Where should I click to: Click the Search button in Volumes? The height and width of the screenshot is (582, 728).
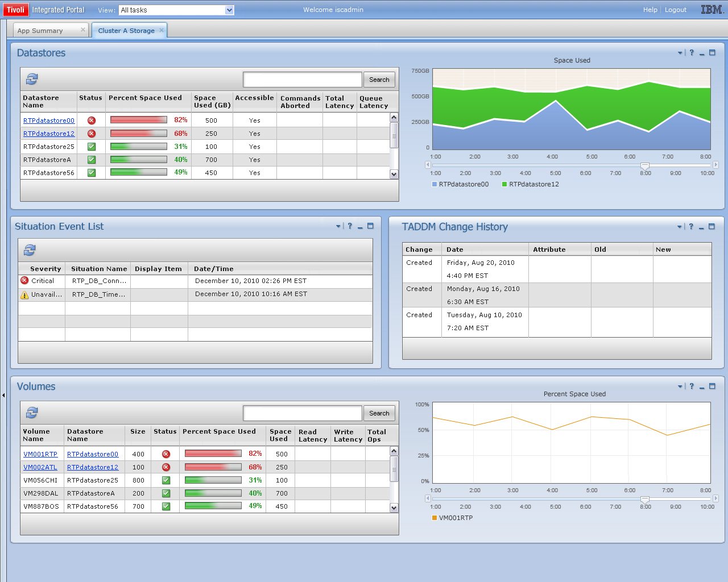379,413
